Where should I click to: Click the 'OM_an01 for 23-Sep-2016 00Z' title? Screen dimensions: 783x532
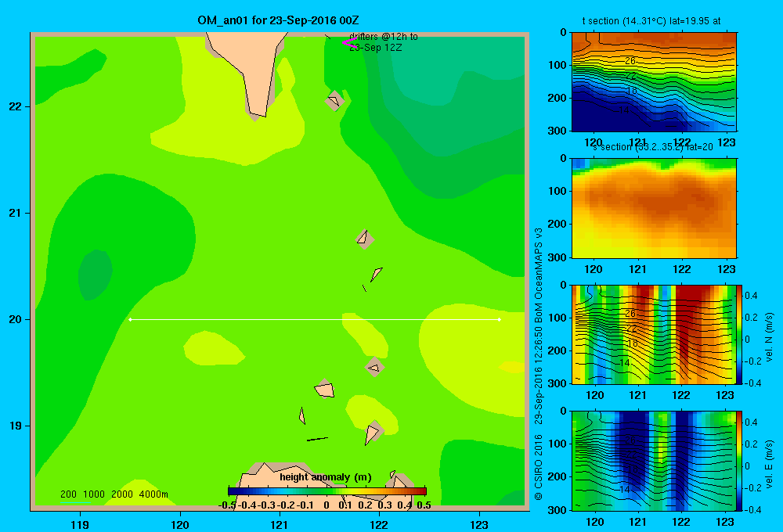[278, 20]
